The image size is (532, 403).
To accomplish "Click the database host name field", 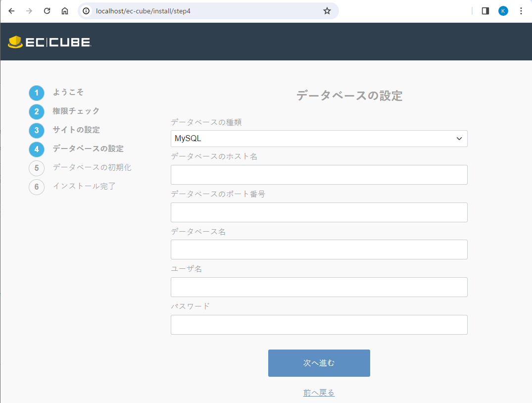I will 319,175.
